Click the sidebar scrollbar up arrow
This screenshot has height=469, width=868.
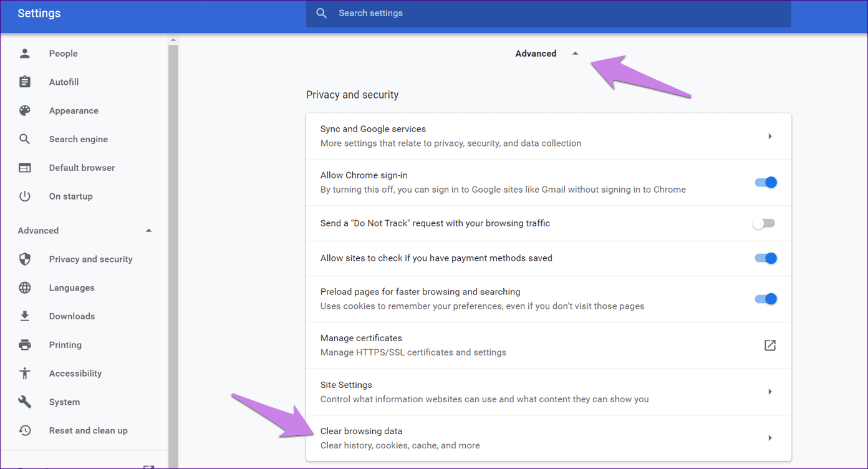pyautogui.click(x=173, y=41)
